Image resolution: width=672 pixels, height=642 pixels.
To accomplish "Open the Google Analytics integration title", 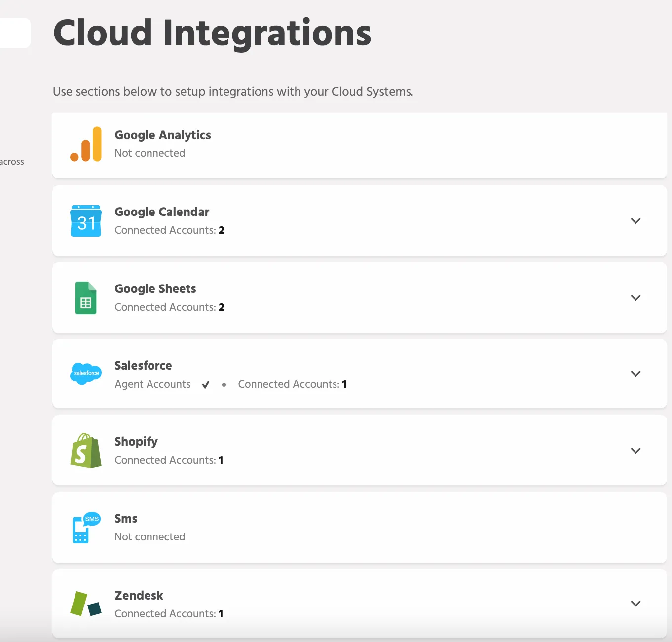I will tap(163, 135).
